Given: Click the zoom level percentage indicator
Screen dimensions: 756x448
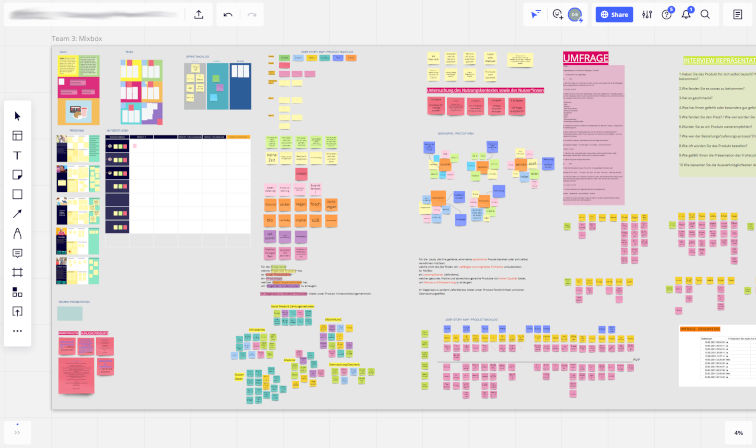Looking at the screenshot, I should (x=738, y=432).
